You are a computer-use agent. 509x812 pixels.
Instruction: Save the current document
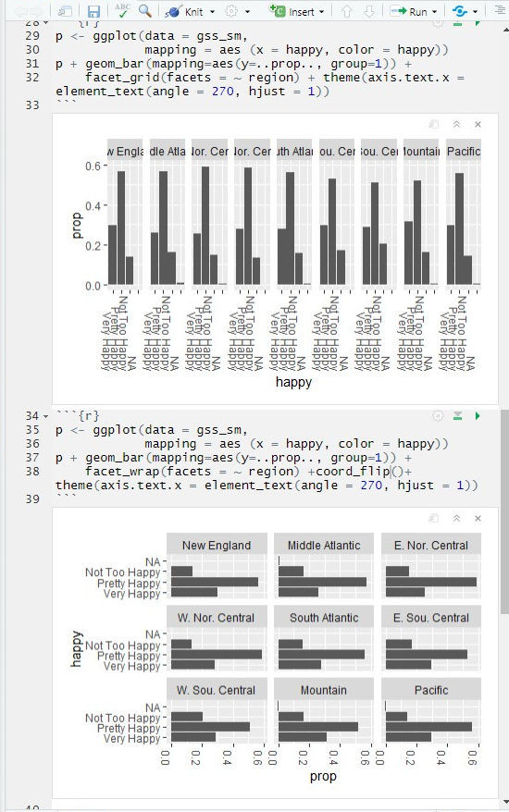pos(93,11)
